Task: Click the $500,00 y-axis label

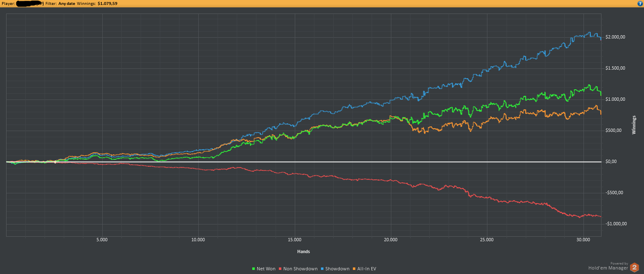Action: (613, 131)
